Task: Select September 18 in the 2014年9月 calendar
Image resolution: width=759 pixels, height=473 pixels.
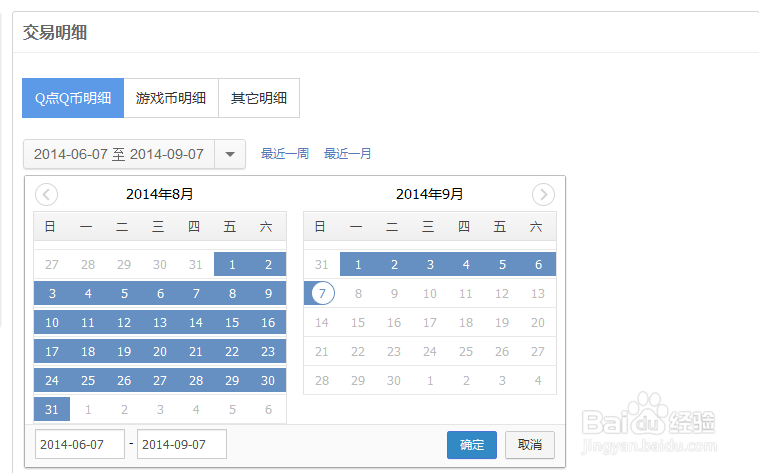Action: coord(466,322)
